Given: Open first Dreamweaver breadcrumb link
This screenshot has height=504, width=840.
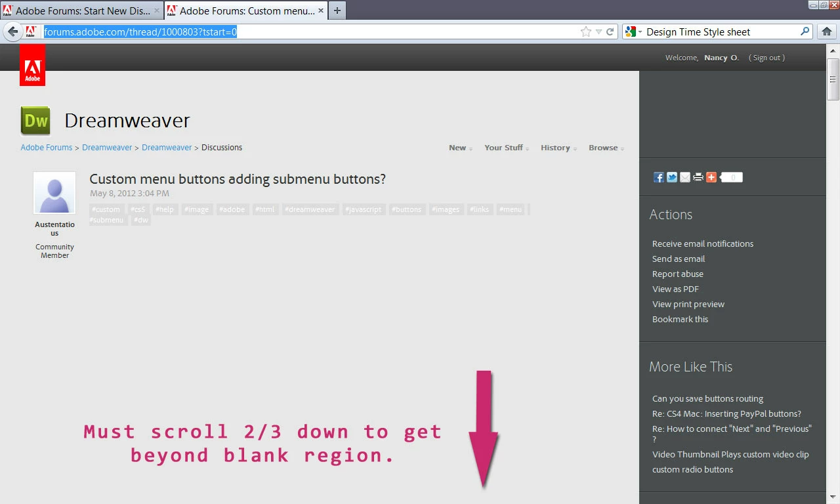Looking at the screenshot, I should pos(107,148).
